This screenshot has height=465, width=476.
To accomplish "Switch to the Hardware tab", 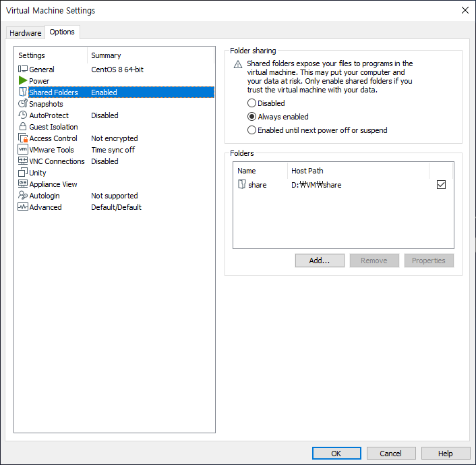I will tap(26, 33).
